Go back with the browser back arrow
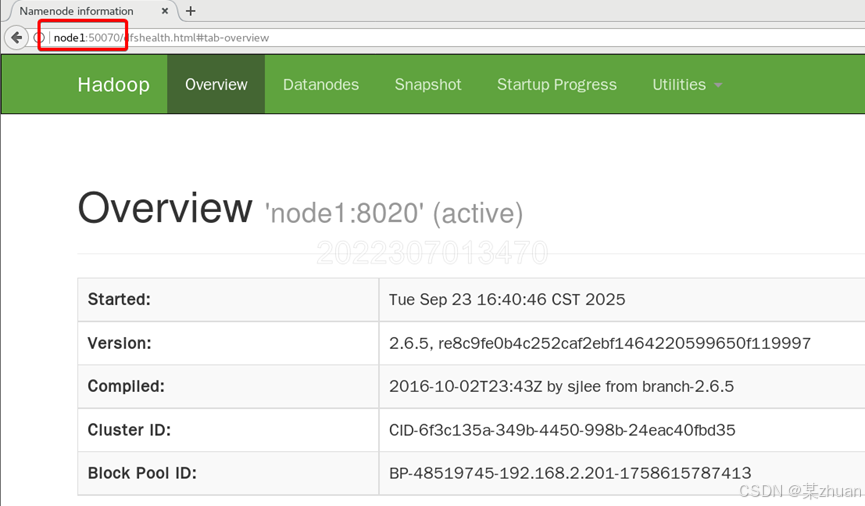Screen dimensions: 865x506 (x=17, y=38)
